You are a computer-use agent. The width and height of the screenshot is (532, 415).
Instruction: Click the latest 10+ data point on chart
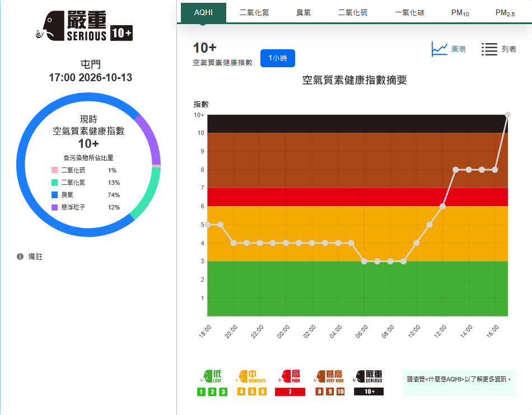[508, 115]
